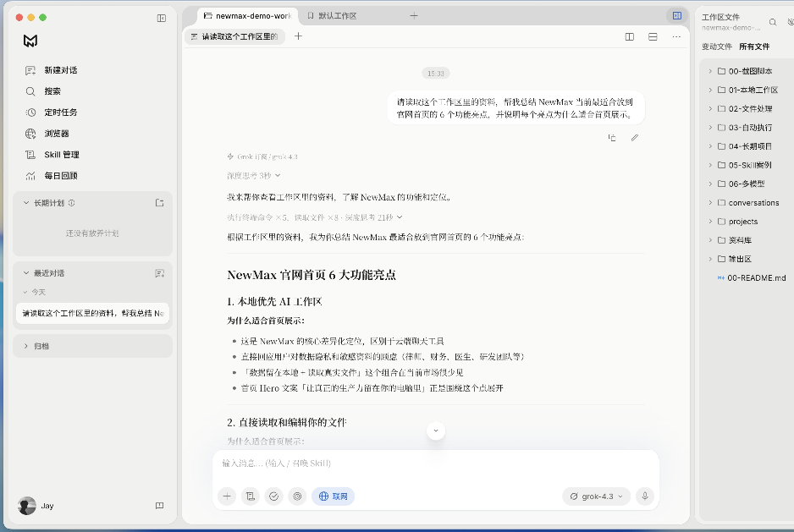Expand the 03-自动执行 folder
Viewport: 794px width, 532px height.
point(710,128)
